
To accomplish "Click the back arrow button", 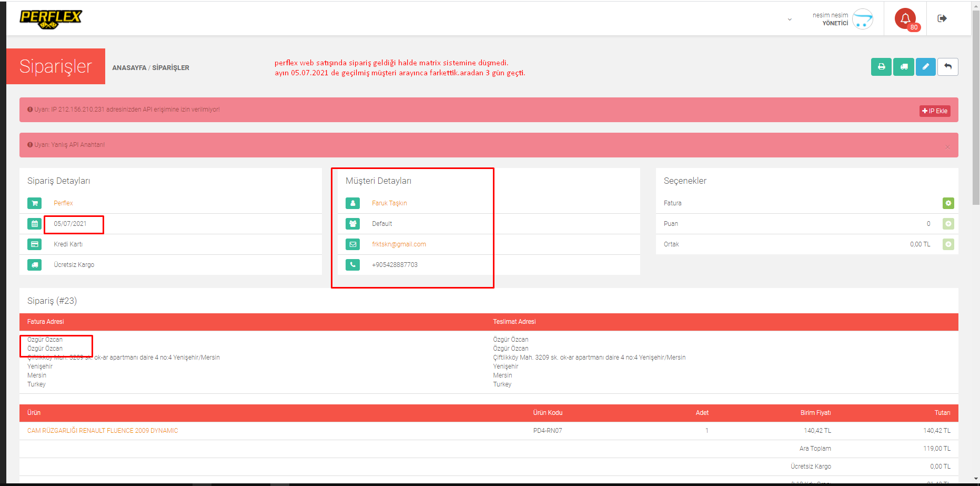I will pyautogui.click(x=948, y=67).
